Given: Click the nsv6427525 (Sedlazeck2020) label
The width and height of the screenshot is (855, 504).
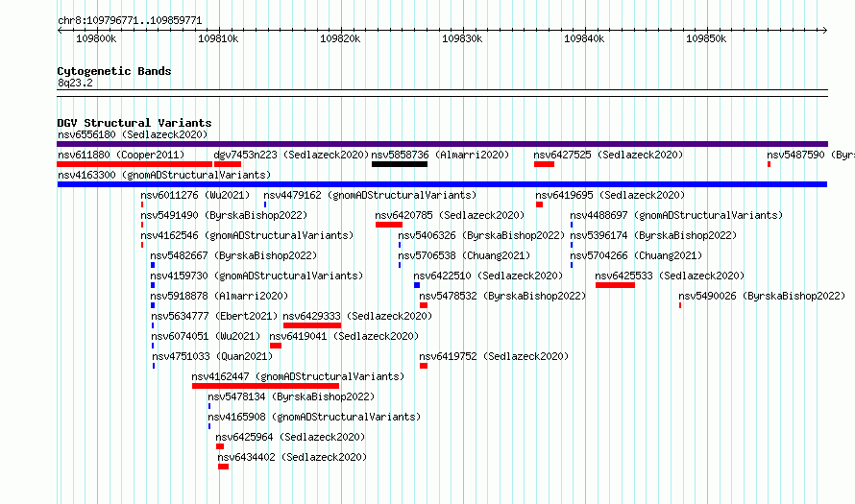Looking at the screenshot, I should [x=608, y=155].
